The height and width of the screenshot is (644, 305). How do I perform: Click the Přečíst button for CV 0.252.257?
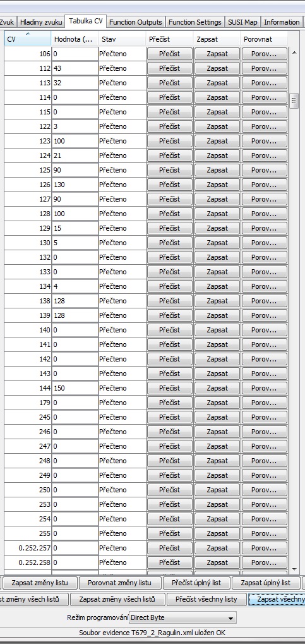(170, 548)
